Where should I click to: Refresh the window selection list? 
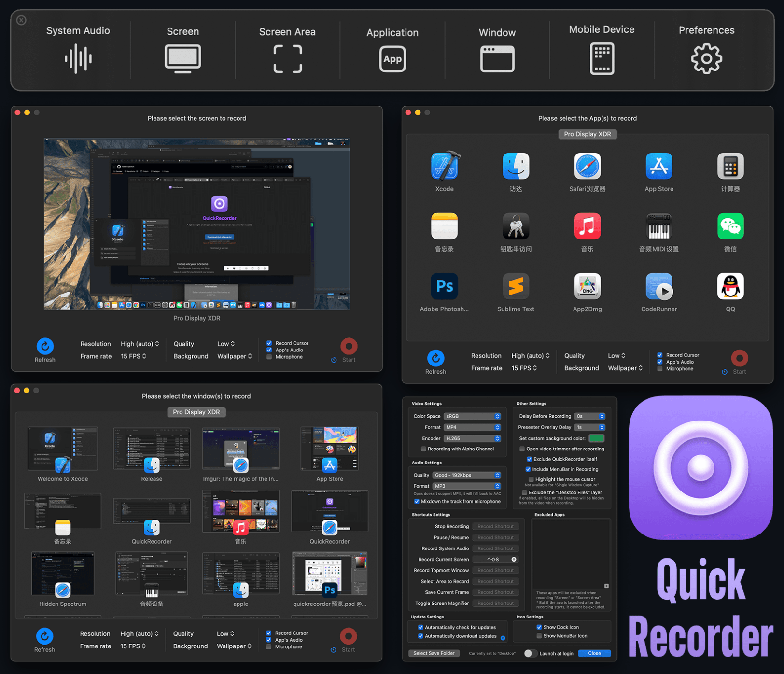point(44,636)
